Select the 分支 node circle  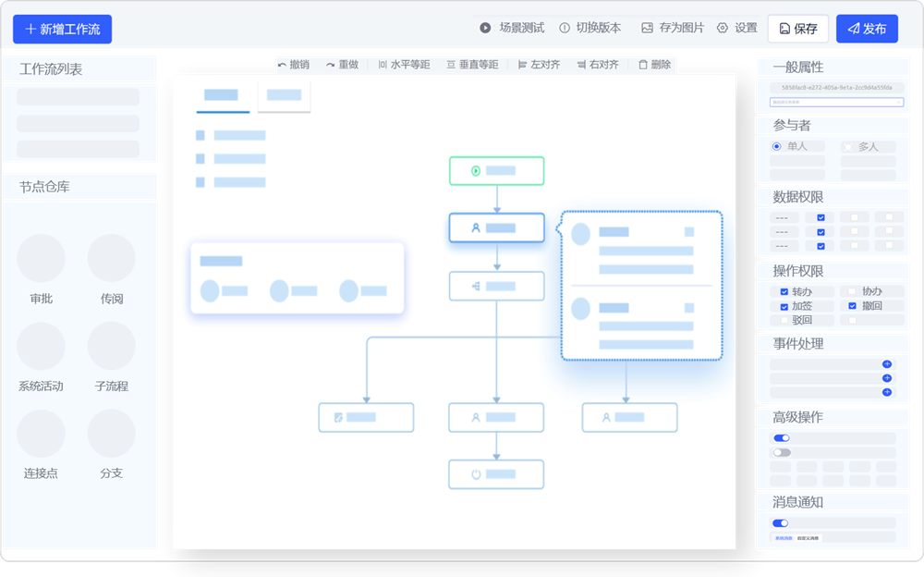click(112, 434)
